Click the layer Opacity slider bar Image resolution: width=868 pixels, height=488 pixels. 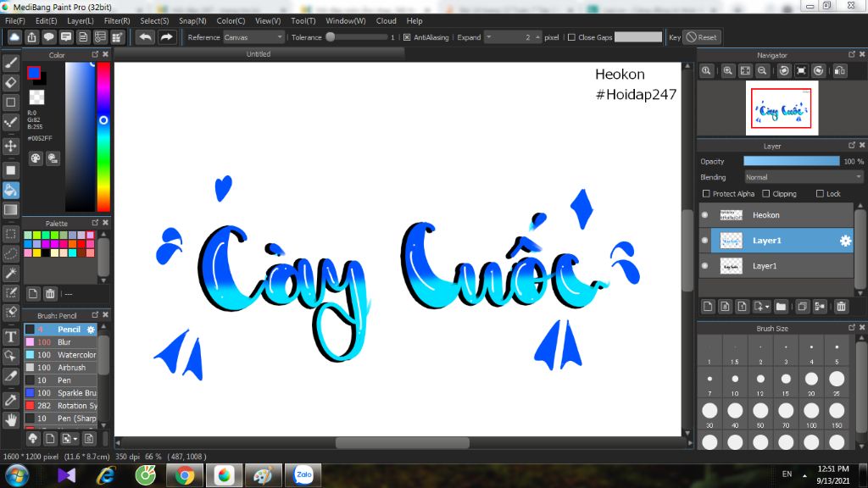point(791,161)
